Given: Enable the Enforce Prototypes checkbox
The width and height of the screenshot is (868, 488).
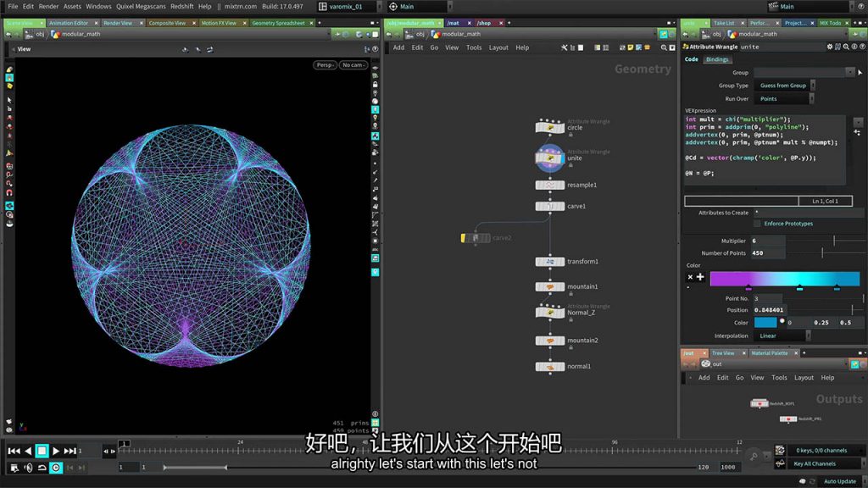Looking at the screenshot, I should click(757, 224).
